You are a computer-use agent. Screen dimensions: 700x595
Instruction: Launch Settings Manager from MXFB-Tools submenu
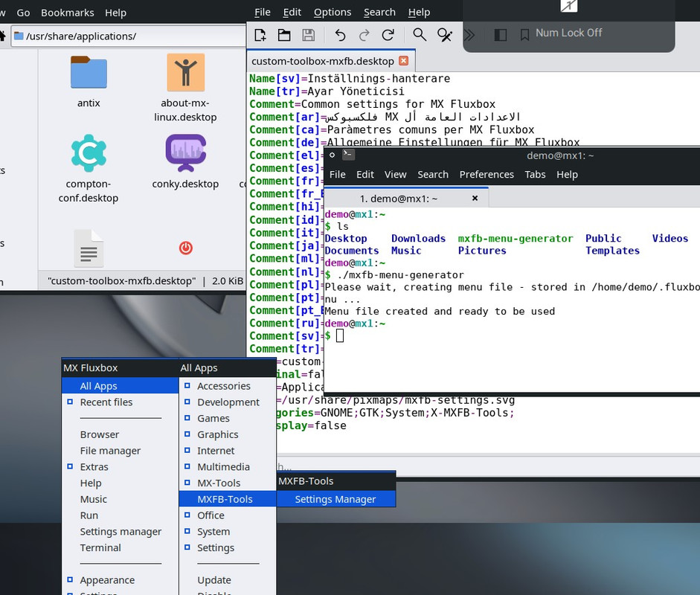(x=336, y=499)
